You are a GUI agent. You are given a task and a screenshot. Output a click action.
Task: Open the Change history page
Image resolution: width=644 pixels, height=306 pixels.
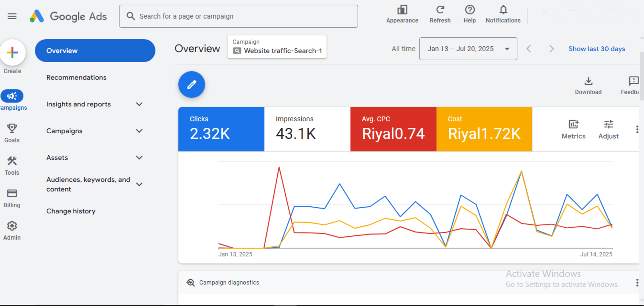71,211
